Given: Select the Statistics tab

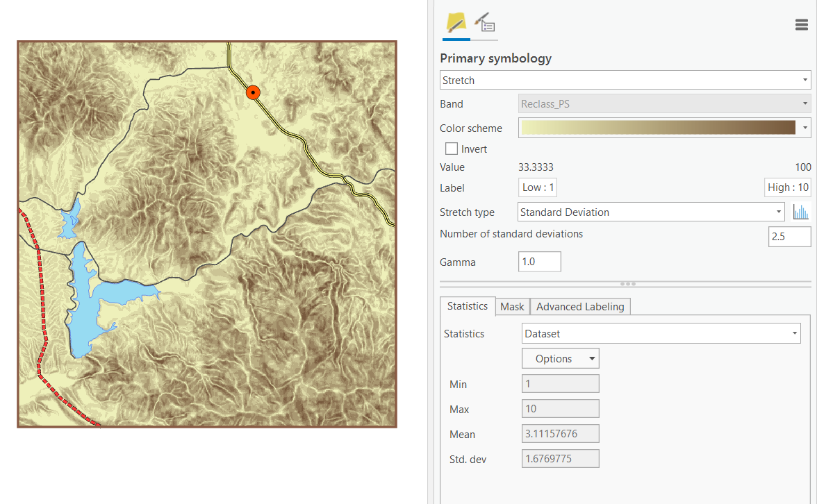Looking at the screenshot, I should click(x=467, y=306).
